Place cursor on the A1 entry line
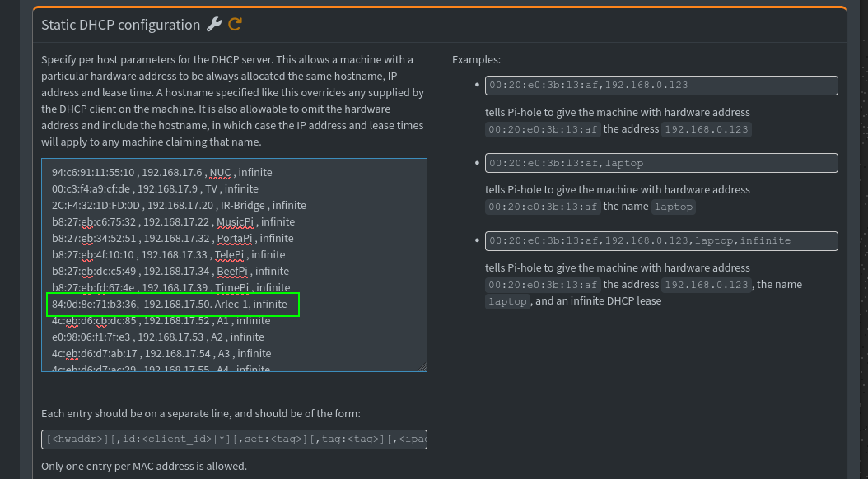This screenshot has width=868, height=479. [x=161, y=321]
